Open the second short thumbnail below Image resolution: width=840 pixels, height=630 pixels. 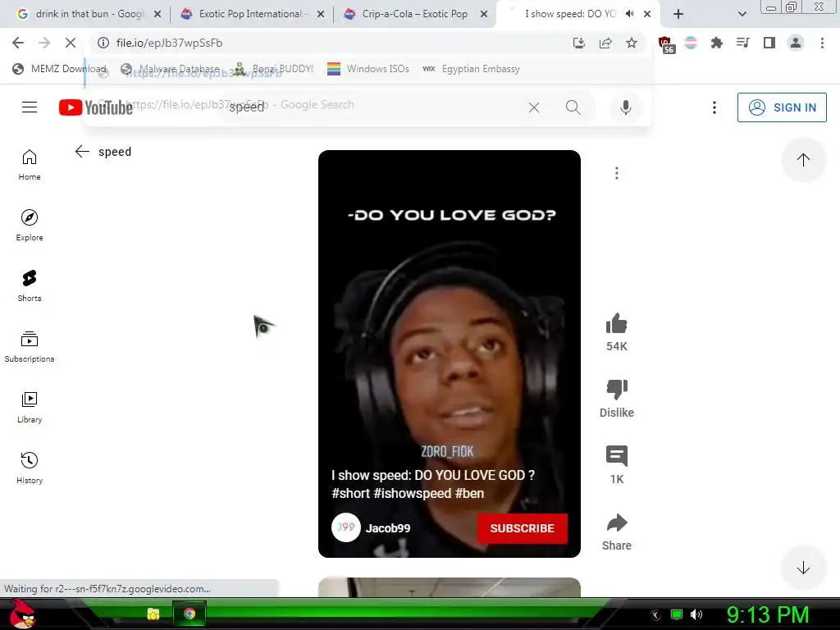click(449, 587)
